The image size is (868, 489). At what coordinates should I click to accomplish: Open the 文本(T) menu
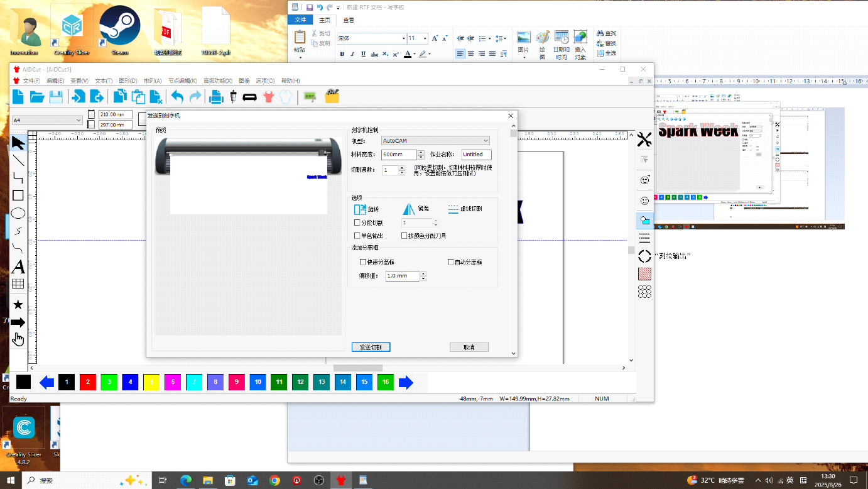point(104,80)
